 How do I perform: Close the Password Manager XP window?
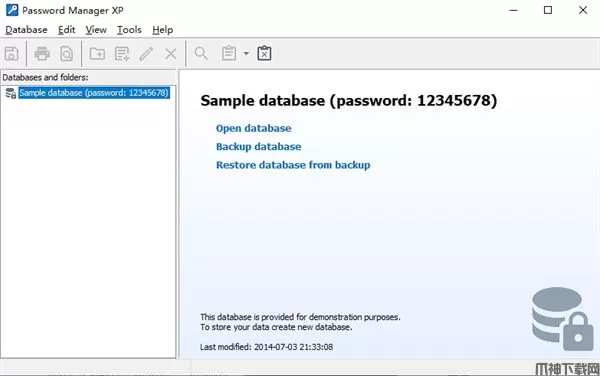(583, 10)
